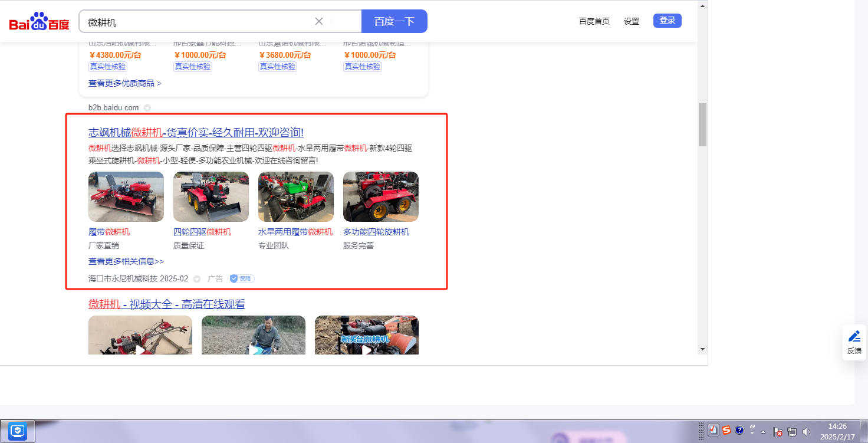Open the 志飒机械微耕机 ad title link
Viewport: 868px width, 443px height.
[x=196, y=132]
